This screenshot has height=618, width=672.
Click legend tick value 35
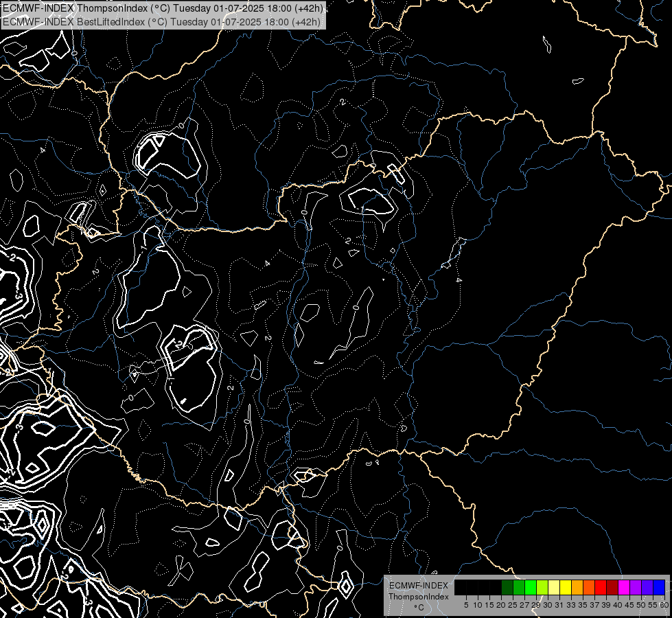coord(583,605)
